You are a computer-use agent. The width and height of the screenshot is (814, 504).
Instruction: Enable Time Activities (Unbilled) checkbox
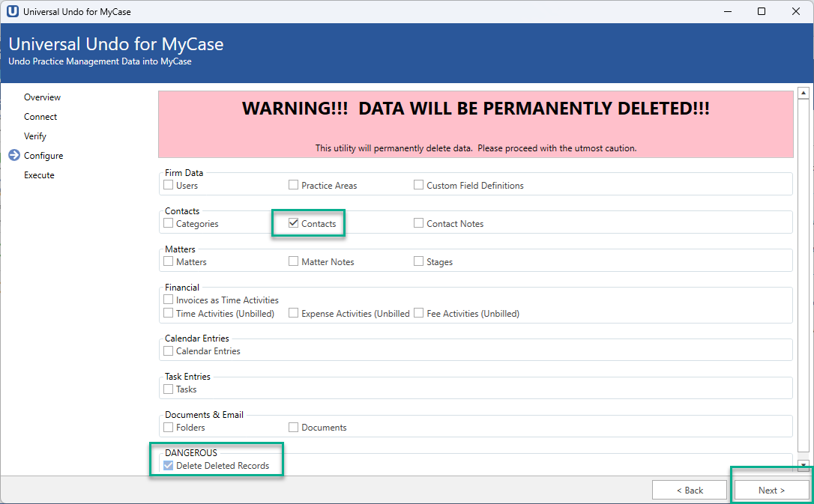(x=168, y=313)
